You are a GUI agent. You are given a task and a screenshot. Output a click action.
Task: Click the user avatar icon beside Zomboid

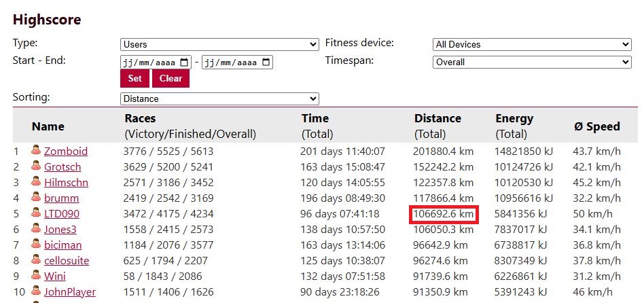point(36,150)
